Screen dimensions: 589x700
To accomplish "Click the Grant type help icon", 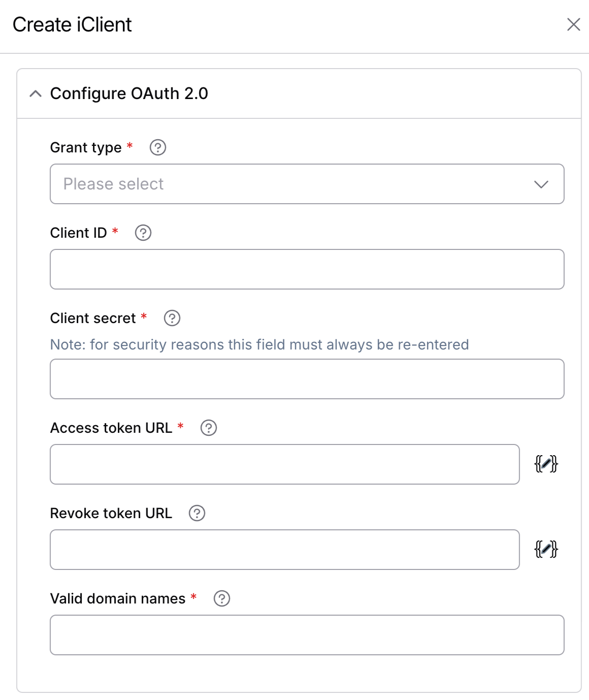I will pos(158,147).
